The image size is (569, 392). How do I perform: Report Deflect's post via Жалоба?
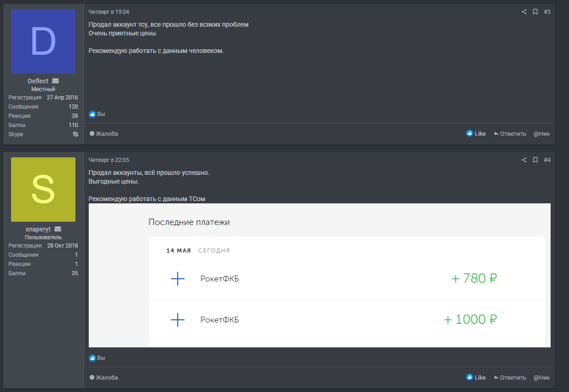[104, 134]
